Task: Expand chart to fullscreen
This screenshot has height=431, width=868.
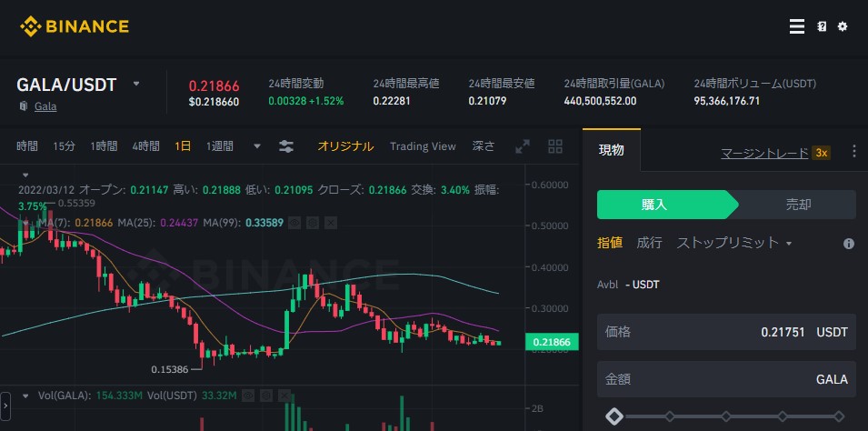Action: coord(522,146)
